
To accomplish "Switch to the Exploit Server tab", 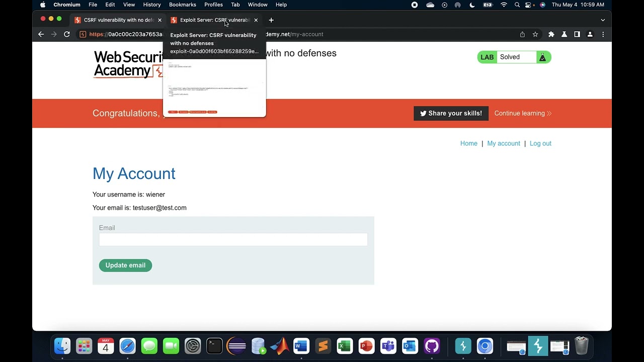I will point(214,20).
